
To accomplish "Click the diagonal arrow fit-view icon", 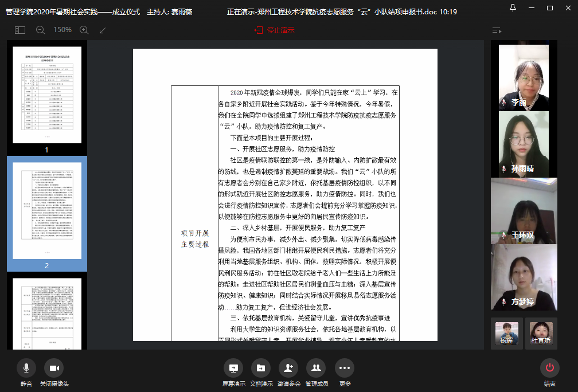I will click(103, 30).
